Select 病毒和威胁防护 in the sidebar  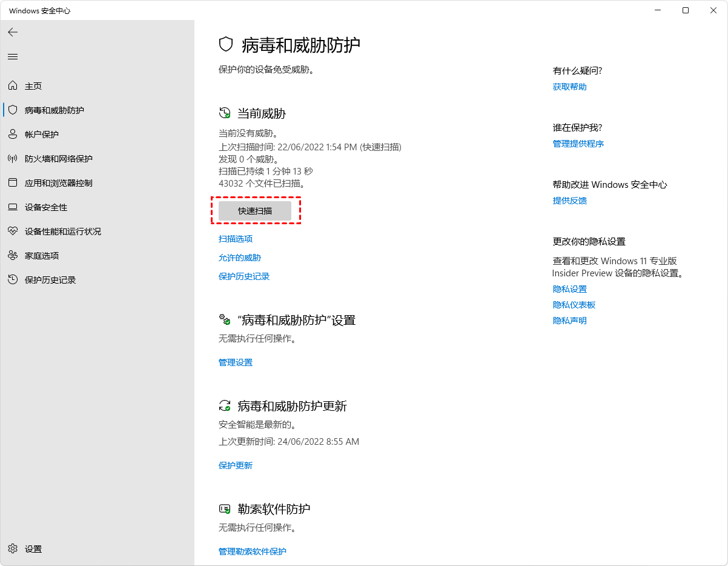coord(54,110)
